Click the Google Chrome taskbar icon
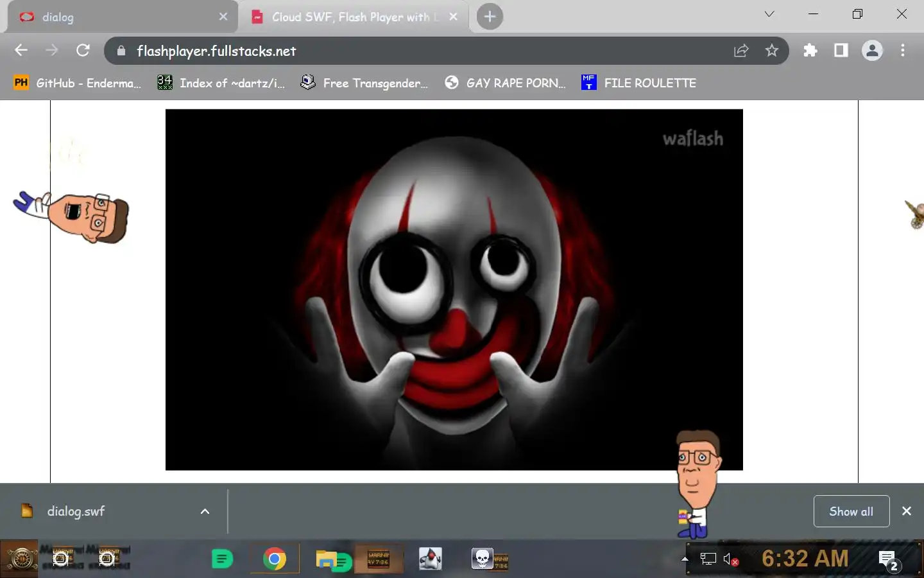 [x=275, y=559]
